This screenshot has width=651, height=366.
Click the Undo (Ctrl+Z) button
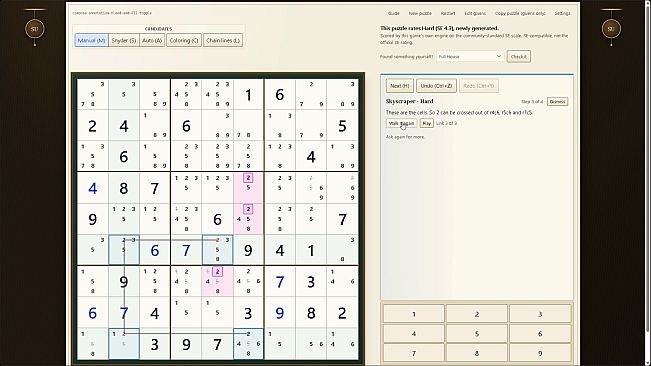pos(436,86)
